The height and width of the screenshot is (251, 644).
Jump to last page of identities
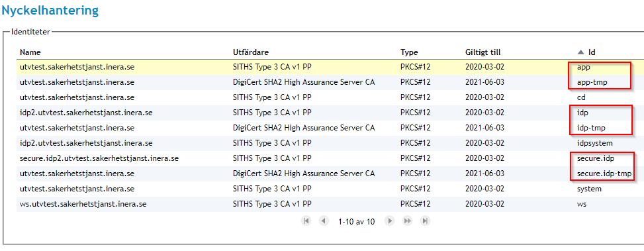(x=426, y=221)
